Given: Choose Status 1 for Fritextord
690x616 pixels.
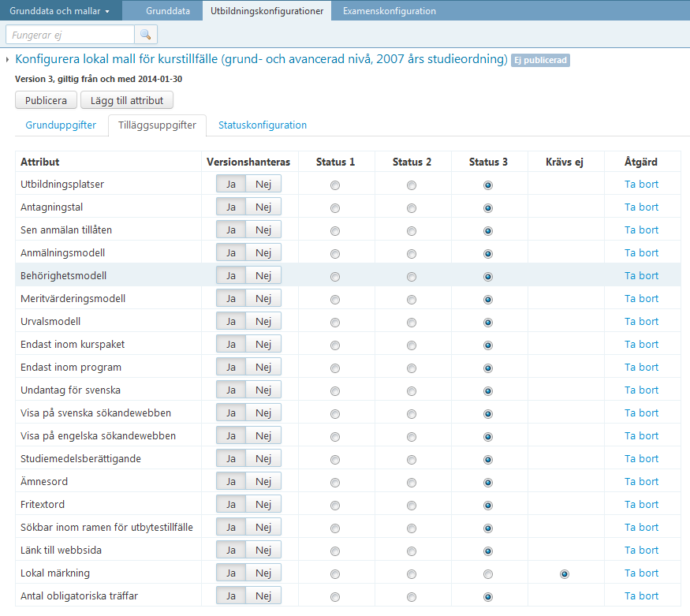Looking at the screenshot, I should point(335,506).
